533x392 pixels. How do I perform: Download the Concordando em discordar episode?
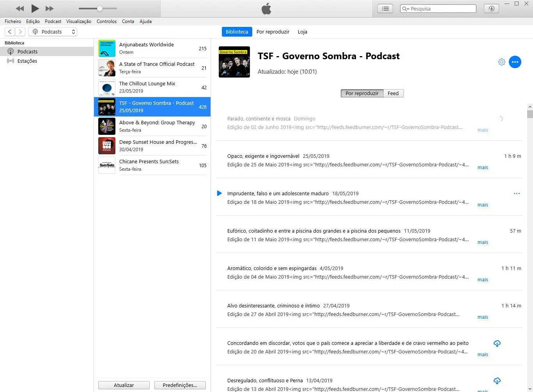[497, 343]
